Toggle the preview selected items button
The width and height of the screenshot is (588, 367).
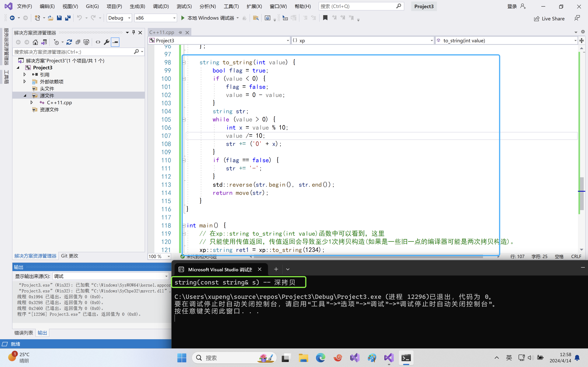click(x=115, y=42)
